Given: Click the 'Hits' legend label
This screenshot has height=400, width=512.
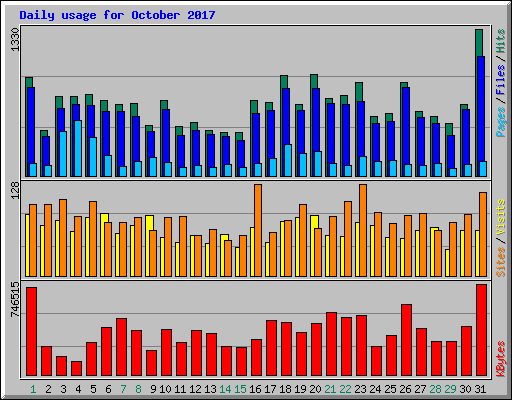Looking at the screenshot, I should point(501,41).
